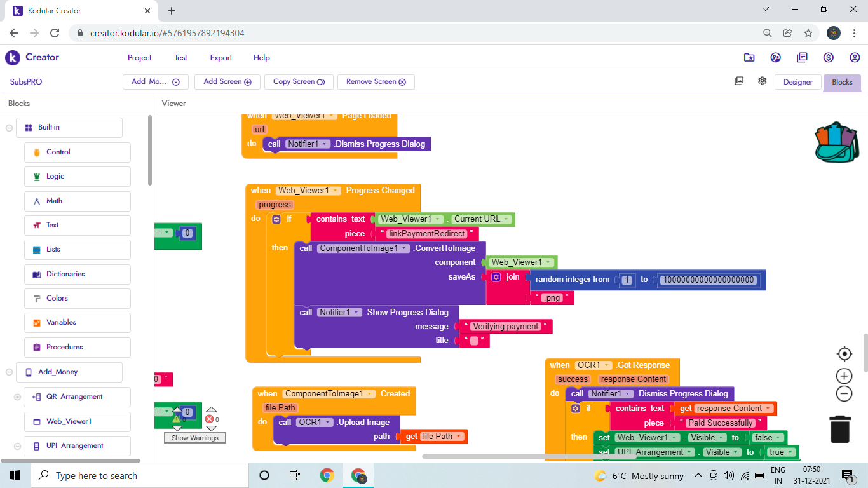Click the yellow warning triangle indicator
This screenshot has height=488, width=868.
(177, 419)
